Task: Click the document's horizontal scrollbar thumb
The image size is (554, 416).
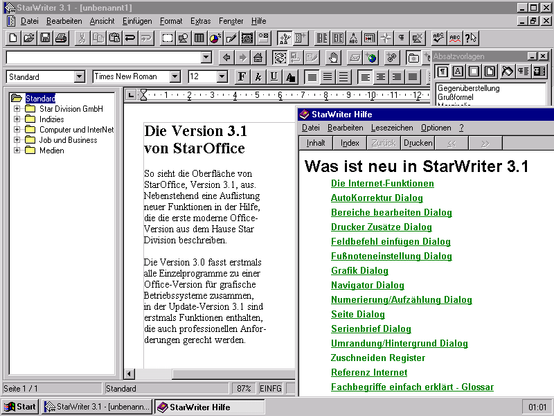Action: [234, 374]
